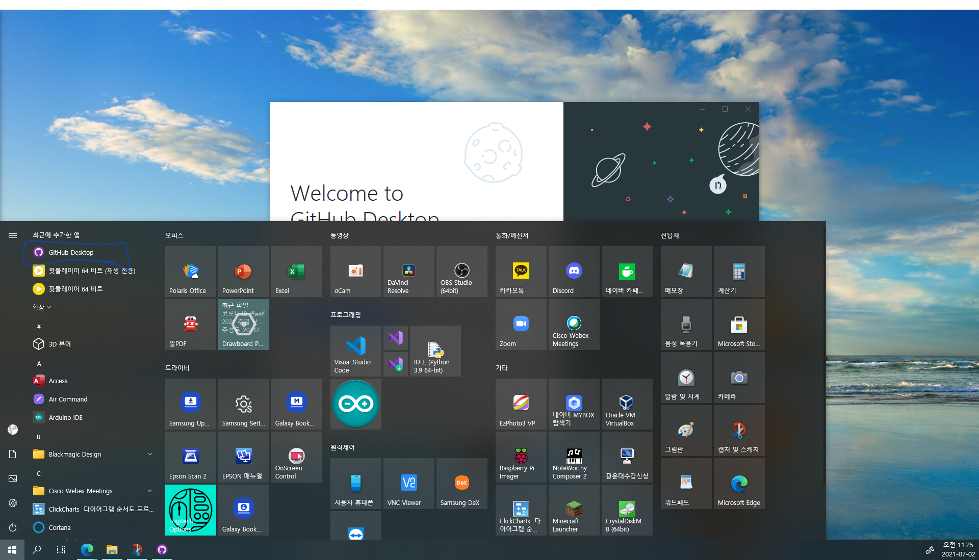Open the Microsoft Store tile

(739, 325)
